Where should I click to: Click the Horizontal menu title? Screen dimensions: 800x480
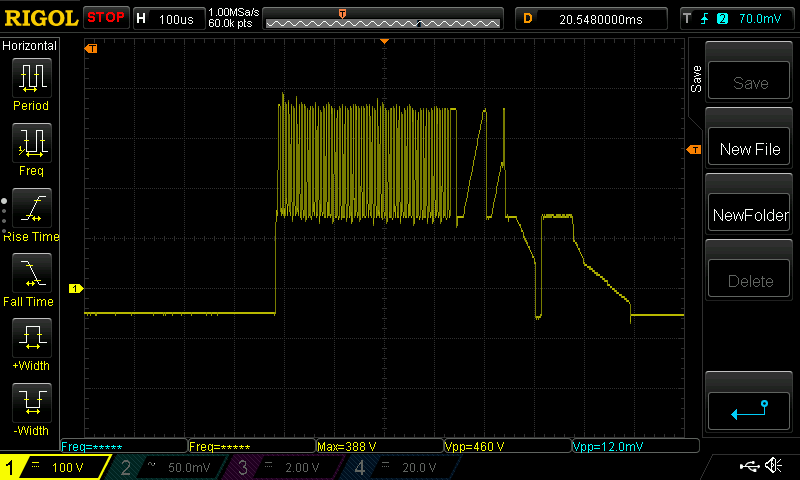[x=30, y=46]
